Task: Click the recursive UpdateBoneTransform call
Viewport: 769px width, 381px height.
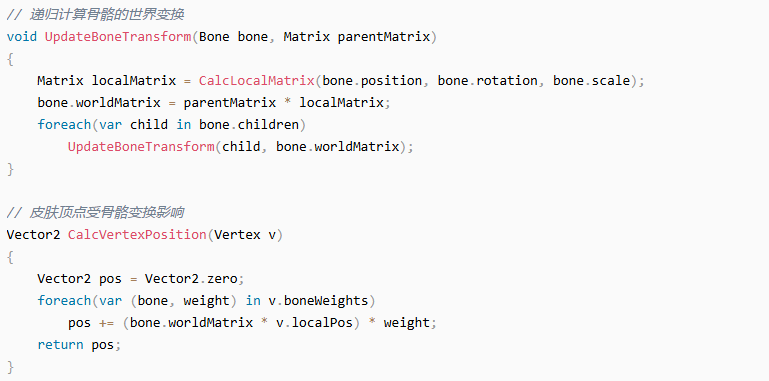Action: tap(141, 147)
